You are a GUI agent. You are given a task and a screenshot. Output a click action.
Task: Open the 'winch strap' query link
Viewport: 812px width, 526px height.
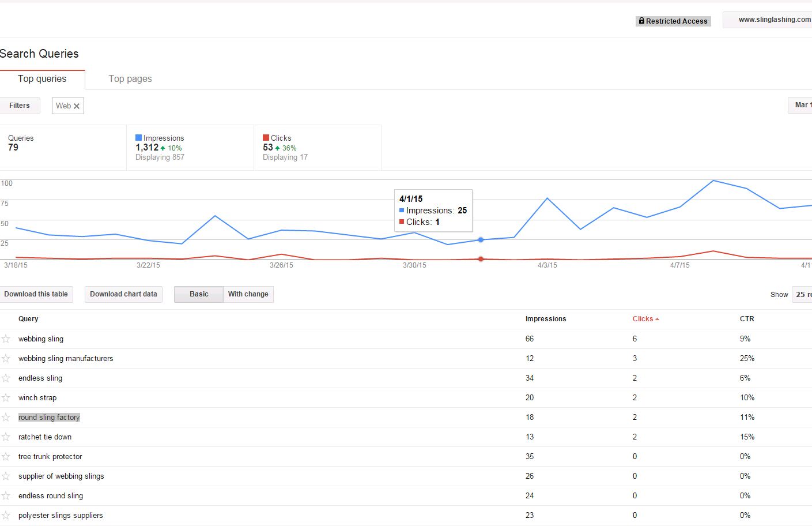pos(37,397)
